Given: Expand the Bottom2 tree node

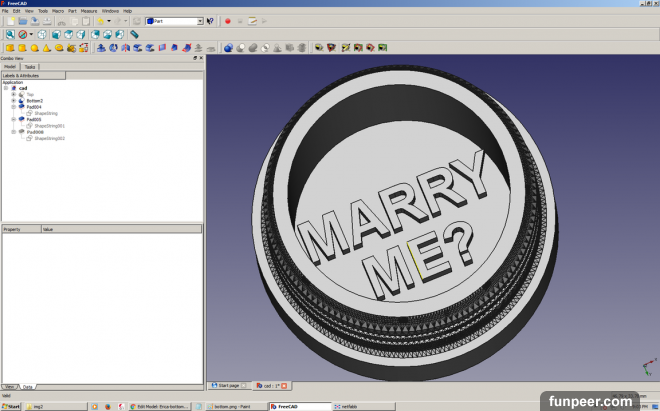Looking at the screenshot, I should [x=14, y=100].
